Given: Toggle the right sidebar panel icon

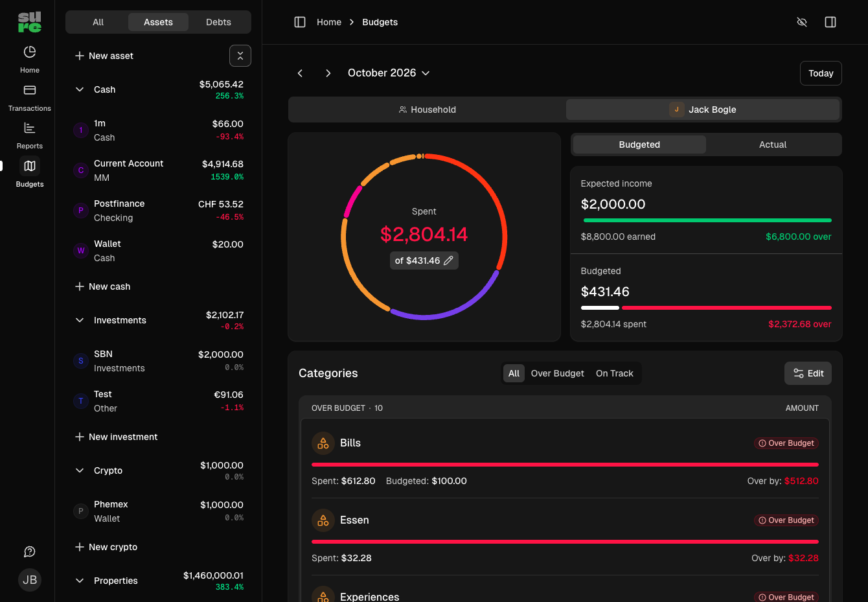Looking at the screenshot, I should click(830, 22).
